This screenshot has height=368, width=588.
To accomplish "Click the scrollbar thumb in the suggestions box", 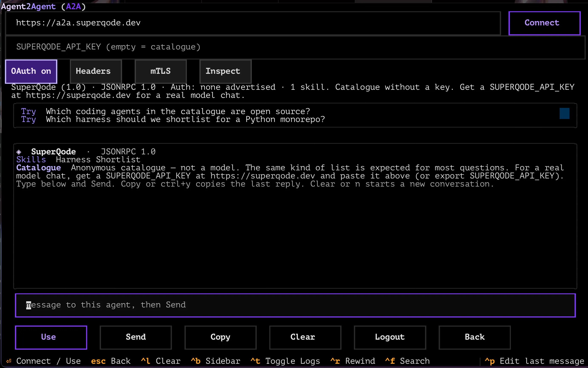I will point(564,113).
